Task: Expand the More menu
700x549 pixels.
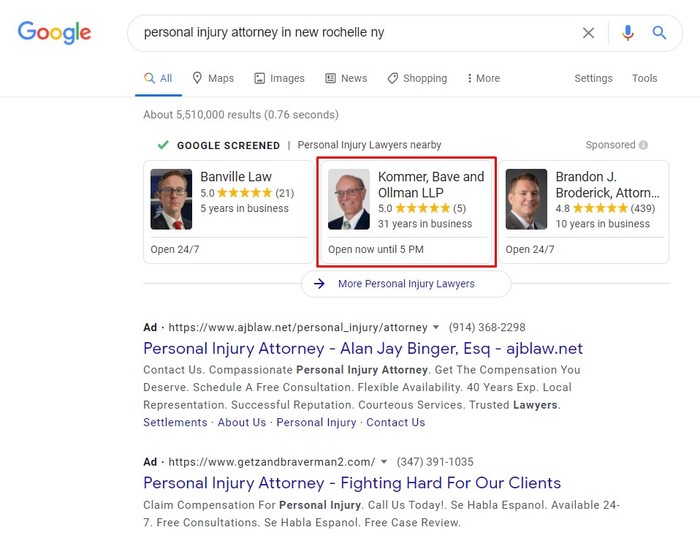Action: 483,78
